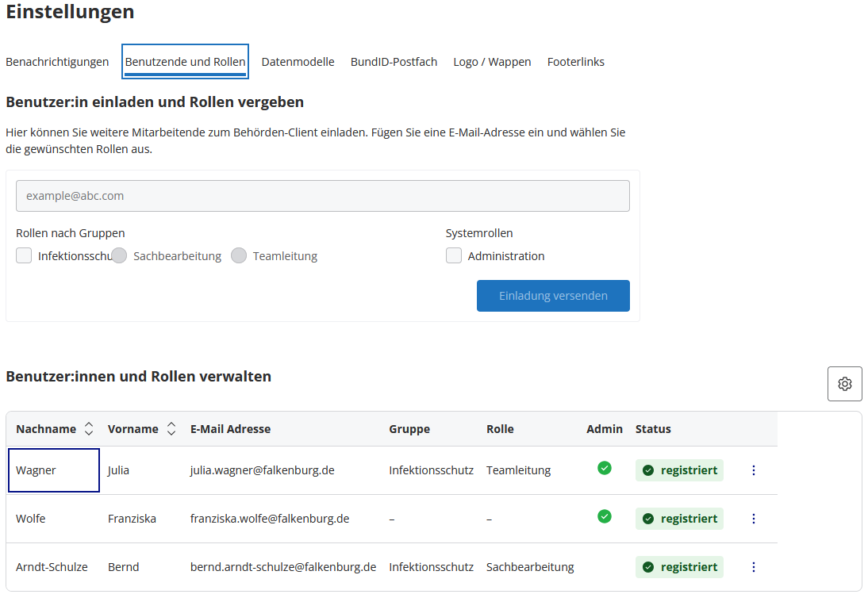Screen dimensions: 868x598
Task: Open actions menu for Julia Wagner row
Action: (753, 470)
